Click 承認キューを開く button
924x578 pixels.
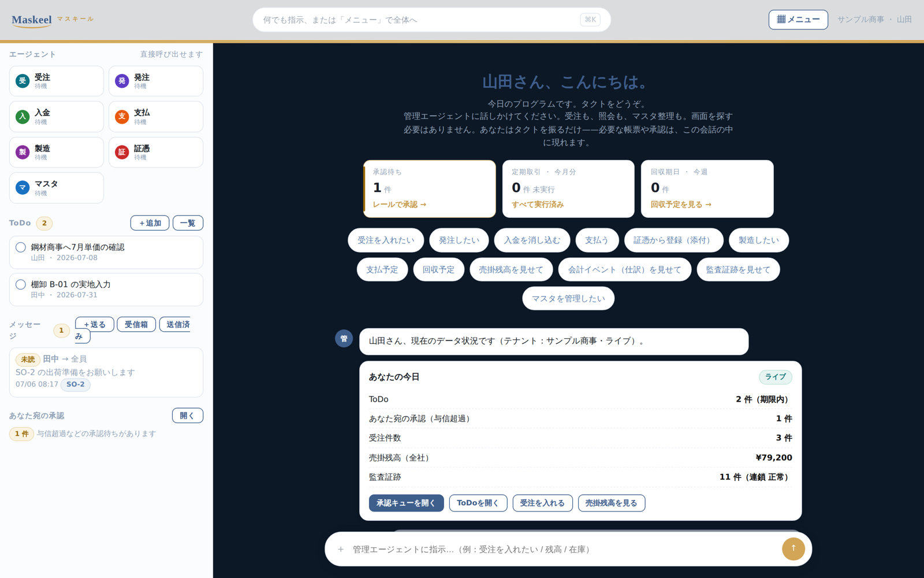pos(406,503)
